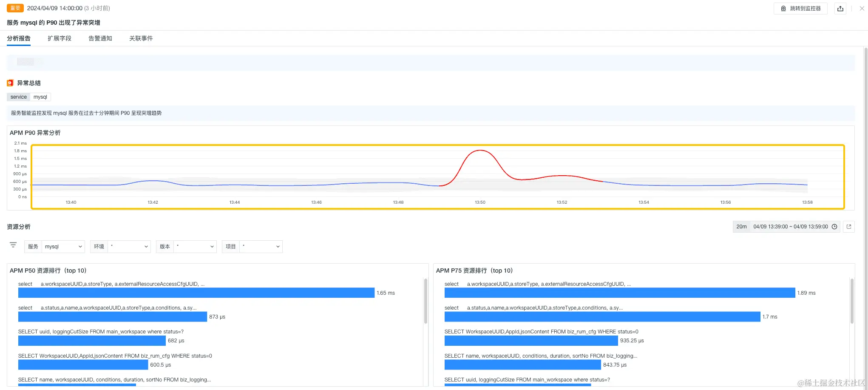
Task: Click the APM P50 panel scrollbar
Action: pos(425,301)
